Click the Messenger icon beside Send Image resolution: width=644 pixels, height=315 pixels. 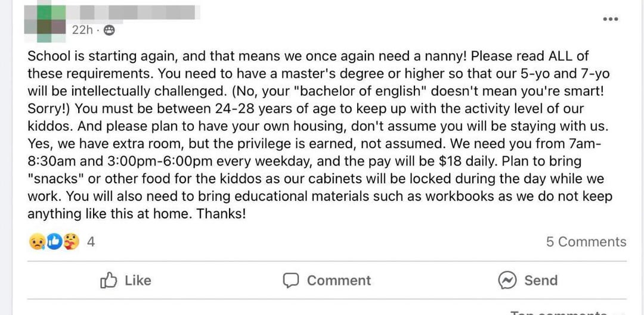pos(507,280)
